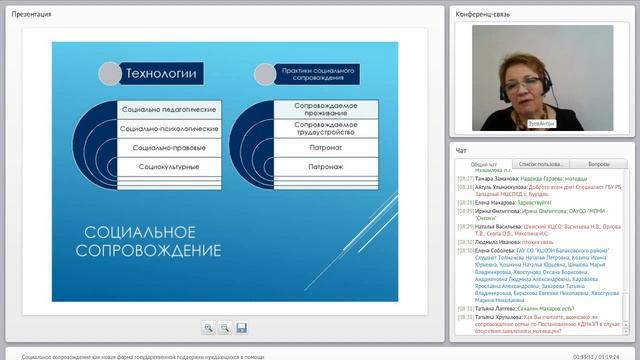640x360 pixels.
Task: Click the Елена Соболева chat message
Action: pos(538,276)
